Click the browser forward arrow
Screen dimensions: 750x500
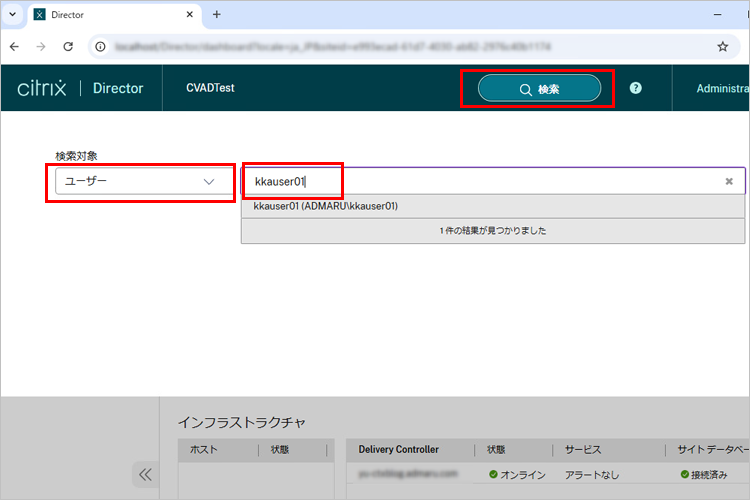[x=41, y=46]
